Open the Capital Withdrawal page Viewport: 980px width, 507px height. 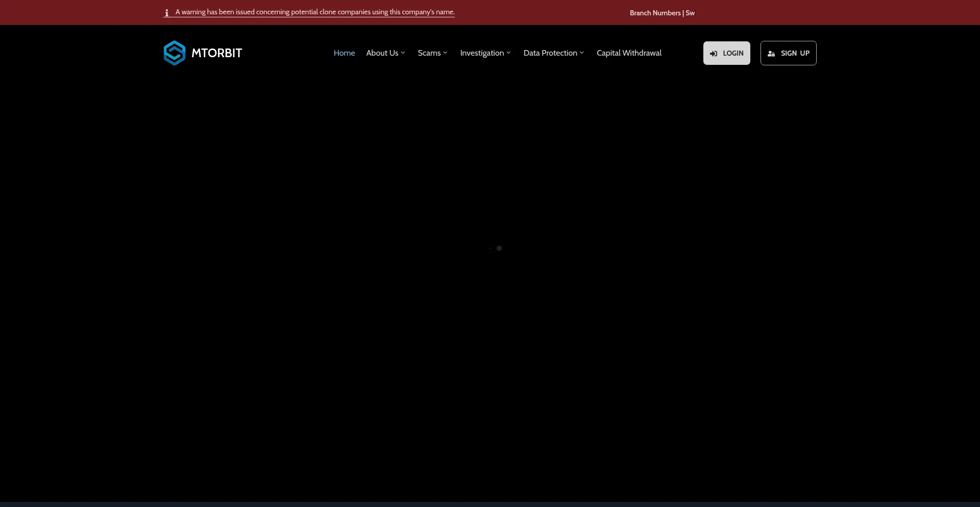[629, 53]
